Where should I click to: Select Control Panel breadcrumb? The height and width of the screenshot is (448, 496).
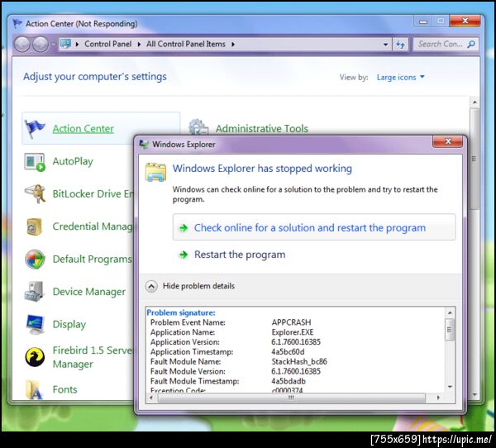[107, 44]
